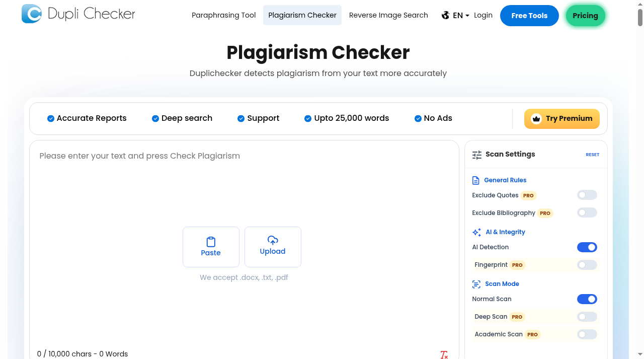Click PRO badge next to Deep Scan
Screen dimensions: 644x359
[517, 317]
